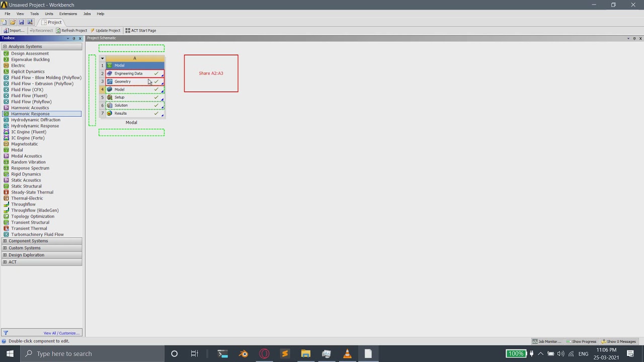644x362 pixels.
Task: Click the Explicit Dynamics system icon
Action: [6, 71]
